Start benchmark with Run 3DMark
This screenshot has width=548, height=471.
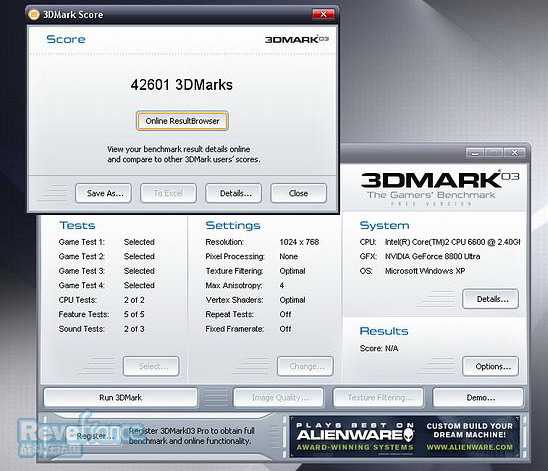click(x=121, y=397)
